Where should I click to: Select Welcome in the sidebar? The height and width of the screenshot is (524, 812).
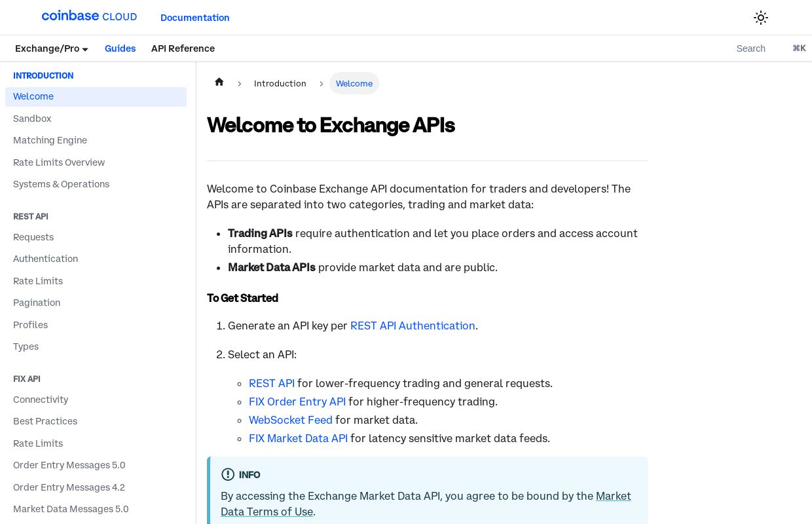point(96,97)
